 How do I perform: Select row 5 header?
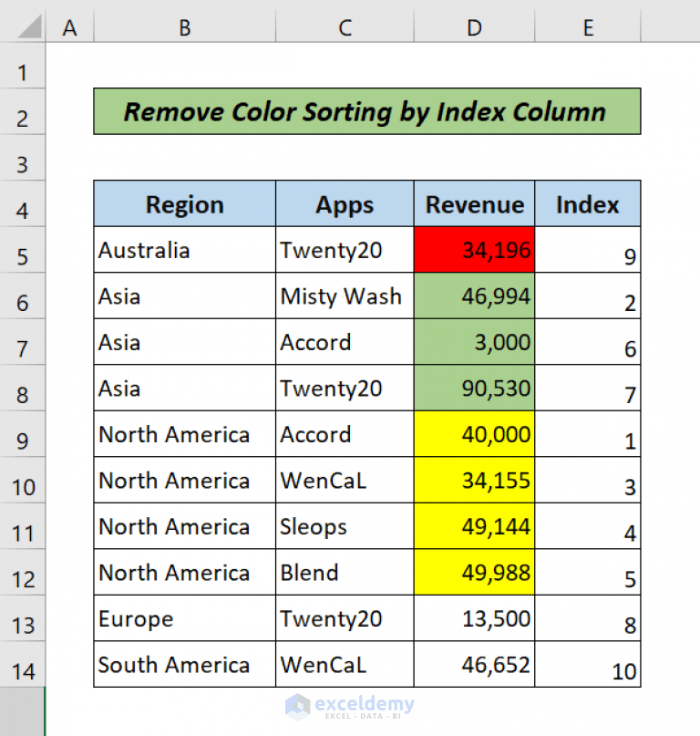tap(23, 250)
